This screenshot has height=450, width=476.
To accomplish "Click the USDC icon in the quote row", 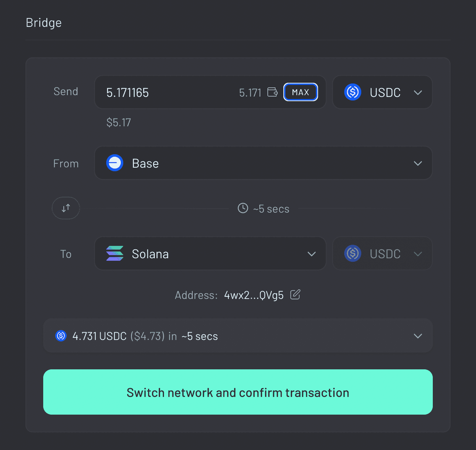I will click(x=61, y=336).
